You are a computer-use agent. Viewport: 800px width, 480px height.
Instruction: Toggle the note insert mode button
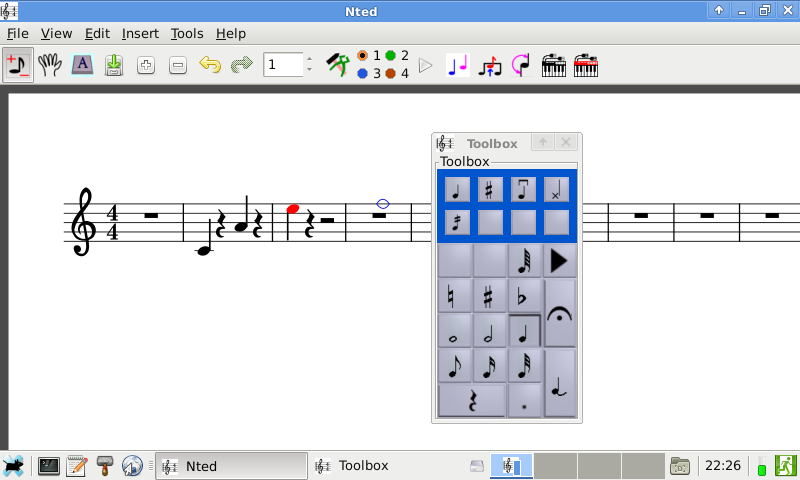[17, 65]
